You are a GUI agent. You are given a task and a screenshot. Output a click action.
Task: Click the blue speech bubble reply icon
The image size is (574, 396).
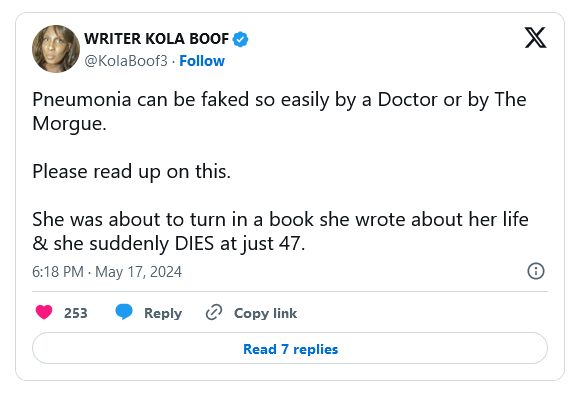point(124,312)
